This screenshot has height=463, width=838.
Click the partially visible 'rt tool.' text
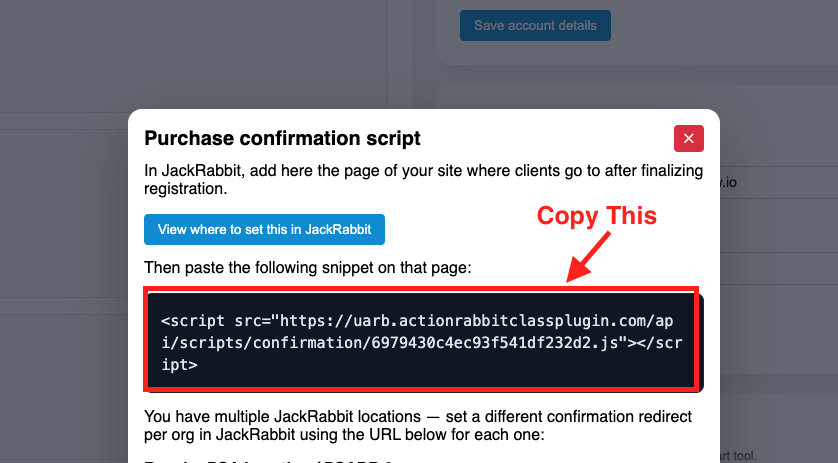click(x=738, y=456)
